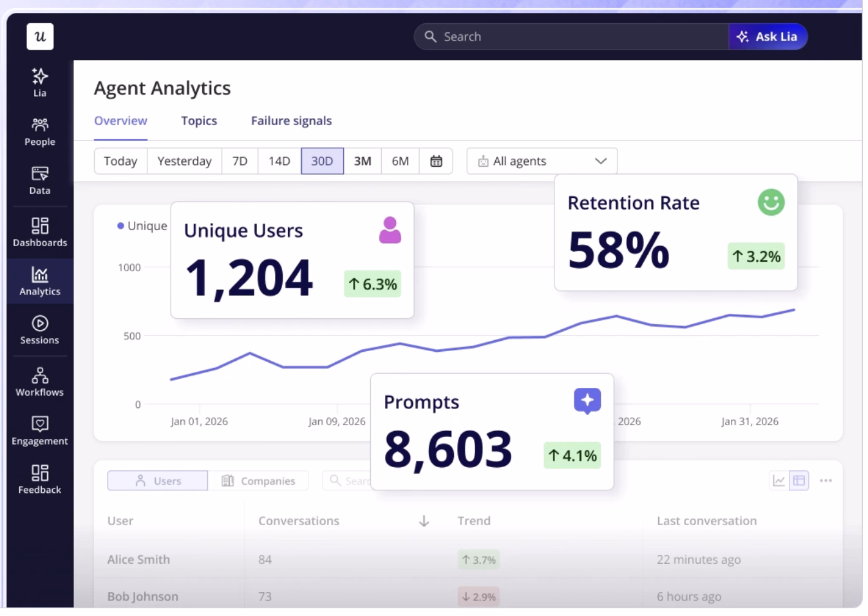
Task: Open Sessions from the sidebar
Action: click(40, 330)
